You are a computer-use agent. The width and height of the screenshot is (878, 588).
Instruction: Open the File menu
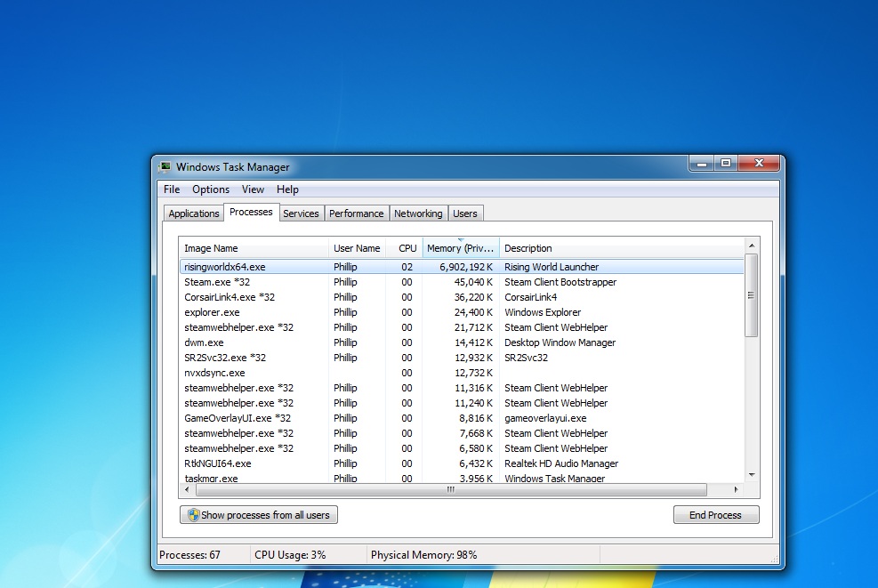(172, 189)
